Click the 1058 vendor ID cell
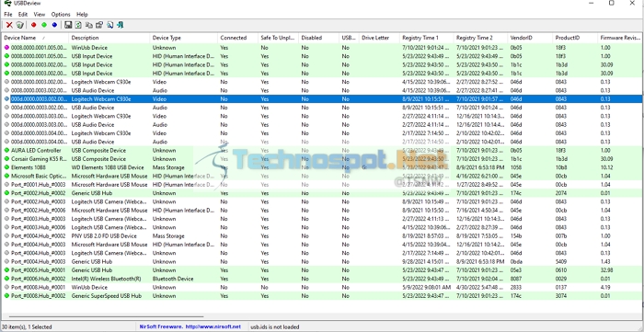 coord(515,167)
